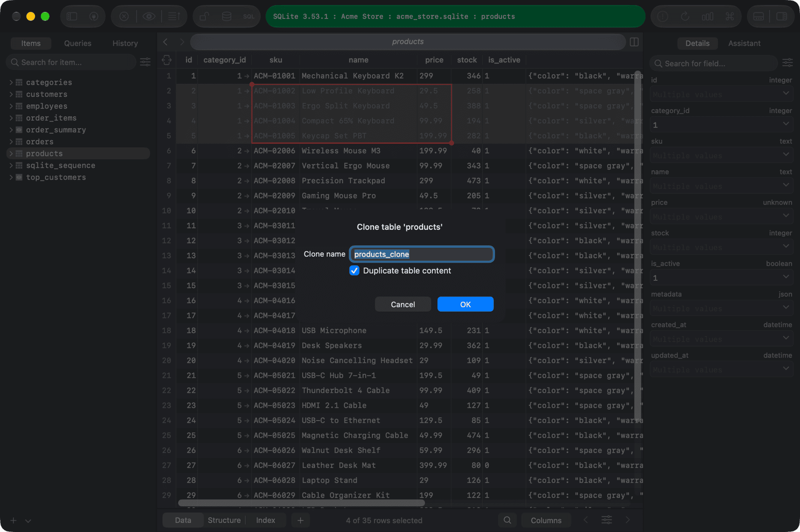Expand the orders table tree item
This screenshot has width=800, height=532.
[x=11, y=142]
